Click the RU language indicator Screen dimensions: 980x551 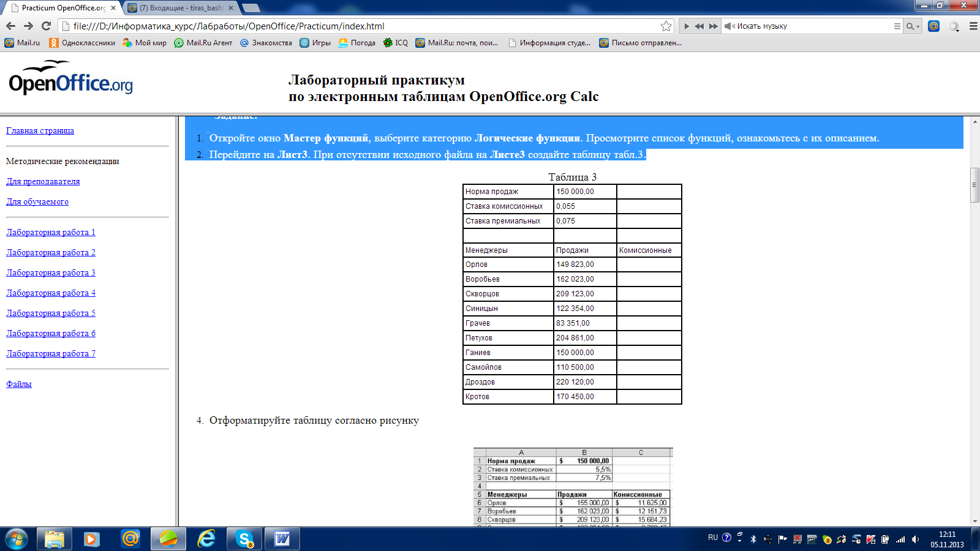click(712, 538)
